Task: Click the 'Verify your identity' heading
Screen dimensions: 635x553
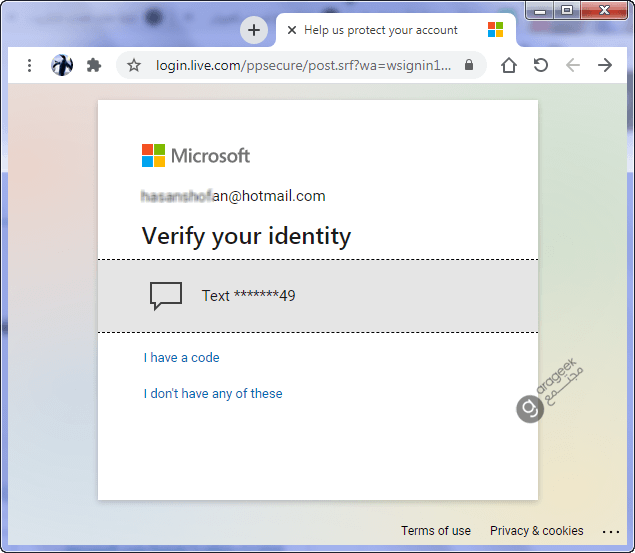Action: click(246, 236)
